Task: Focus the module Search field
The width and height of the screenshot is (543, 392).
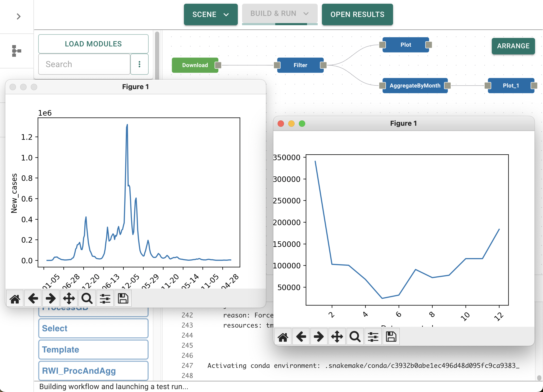Action: 84,64
